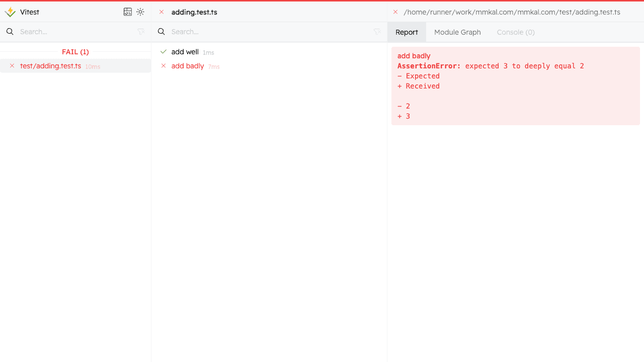The height and width of the screenshot is (362, 644).
Task: Click the filter icon in the tests search bar
Action: (377, 32)
